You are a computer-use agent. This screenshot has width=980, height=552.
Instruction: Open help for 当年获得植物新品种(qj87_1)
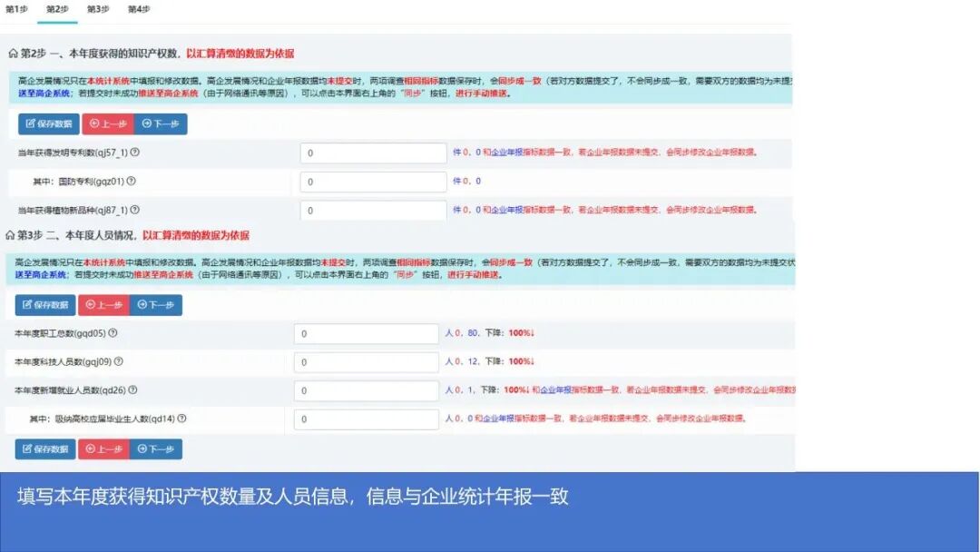(135, 208)
